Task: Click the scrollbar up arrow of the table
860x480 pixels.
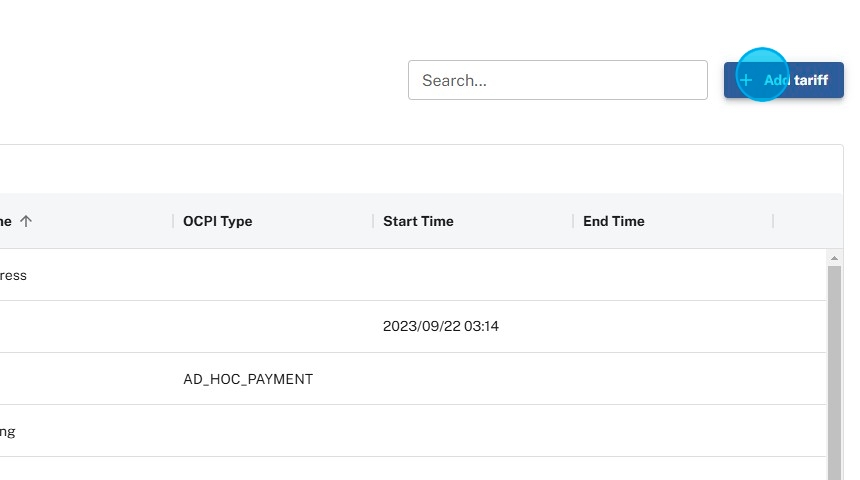Action: coord(834,258)
